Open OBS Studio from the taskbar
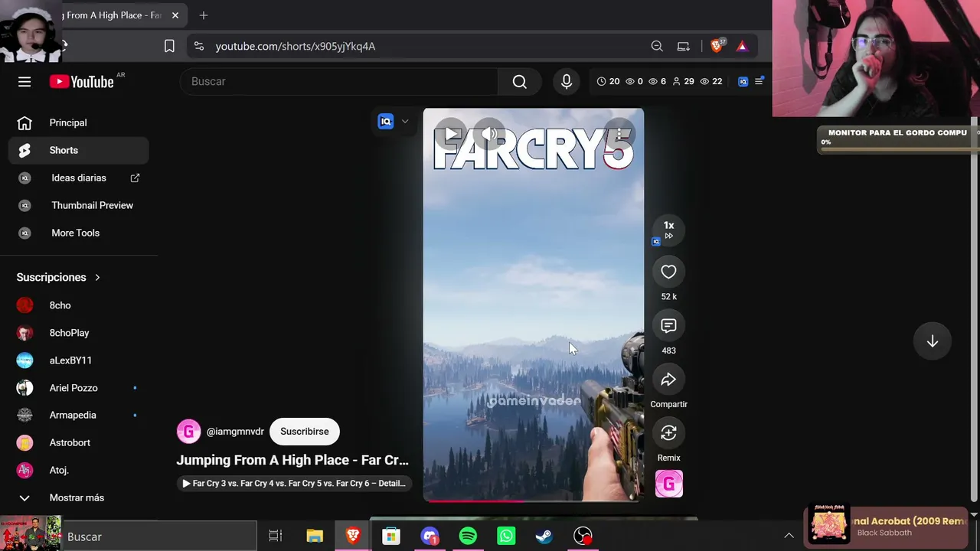The width and height of the screenshot is (980, 551). pos(583,536)
